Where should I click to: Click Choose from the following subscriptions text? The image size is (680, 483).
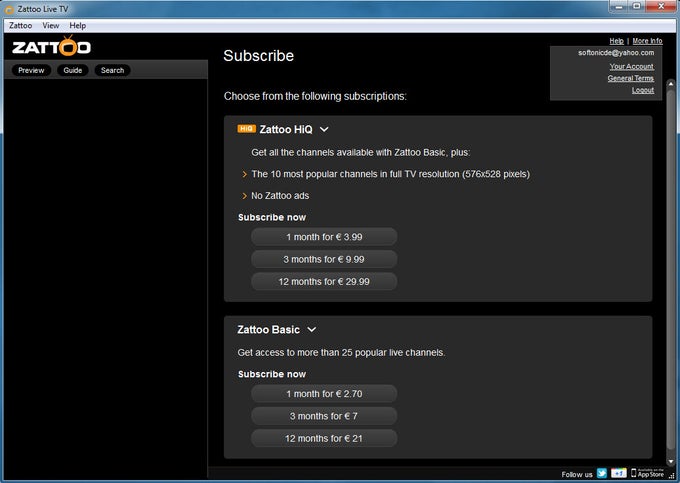point(315,96)
